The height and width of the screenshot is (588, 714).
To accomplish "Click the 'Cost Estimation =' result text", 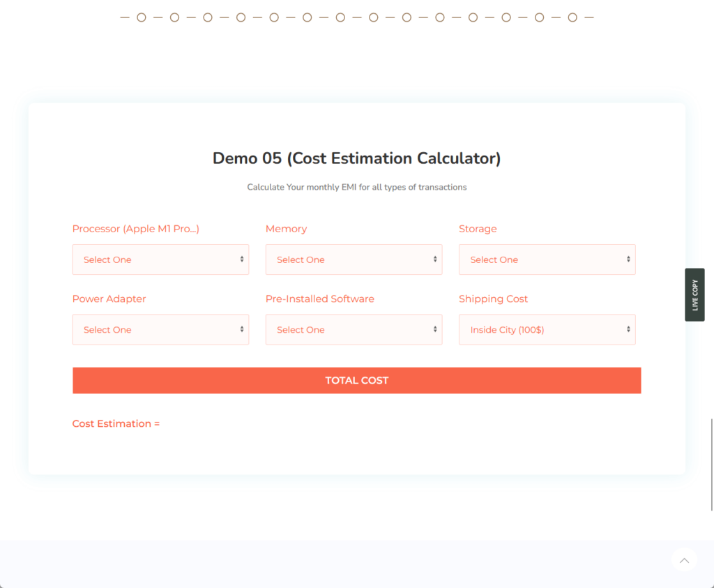I will (x=116, y=423).
